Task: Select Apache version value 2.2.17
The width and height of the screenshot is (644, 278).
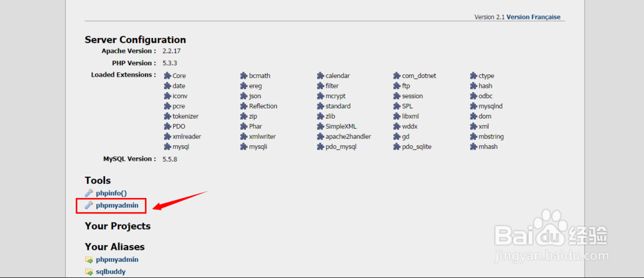Action: 172,52
